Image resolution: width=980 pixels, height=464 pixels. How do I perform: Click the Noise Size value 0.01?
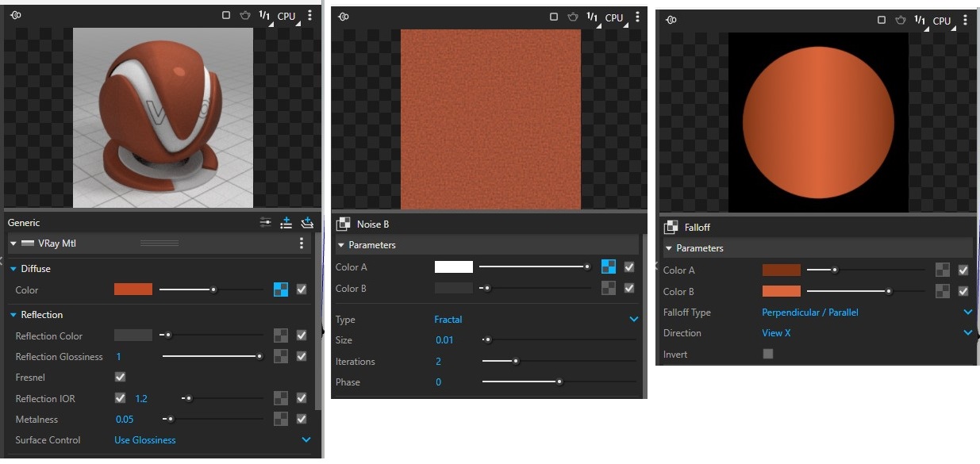click(x=444, y=340)
